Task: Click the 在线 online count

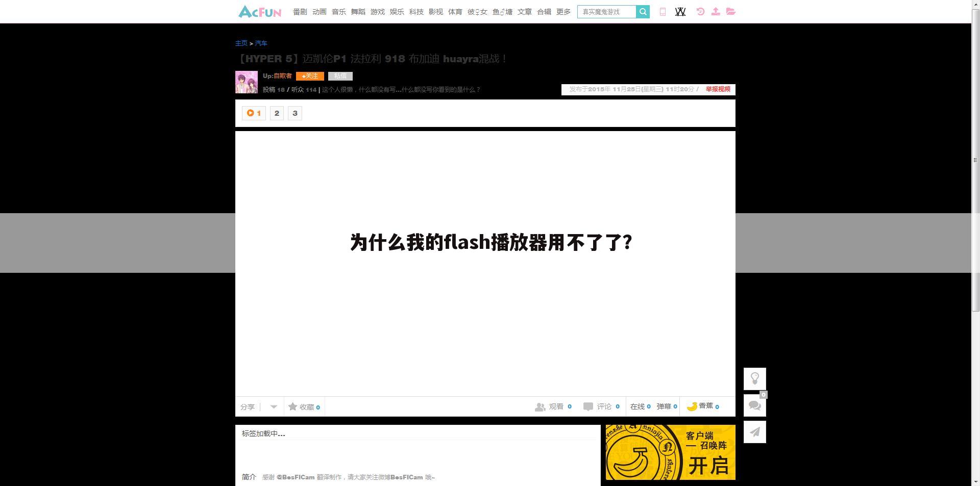Action: click(641, 406)
